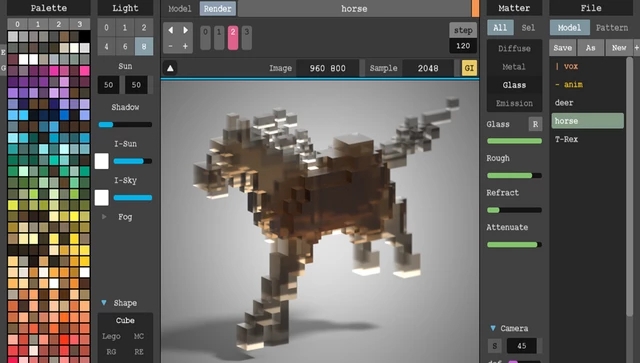Click the I-Sky white color swatch
The image size is (640, 363).
click(x=102, y=198)
